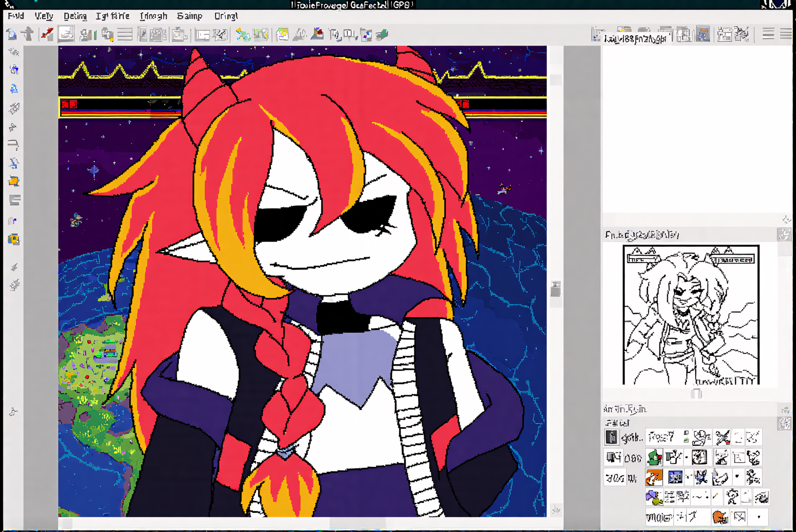This screenshot has height=532, width=796.
Task: Click the text field in the top-right toolbar
Action: click(x=637, y=38)
